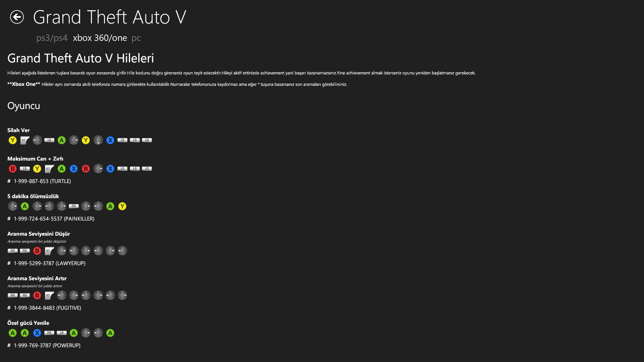
Task: Click yellow Y icon in Maksimum Can row
Action: point(37,169)
